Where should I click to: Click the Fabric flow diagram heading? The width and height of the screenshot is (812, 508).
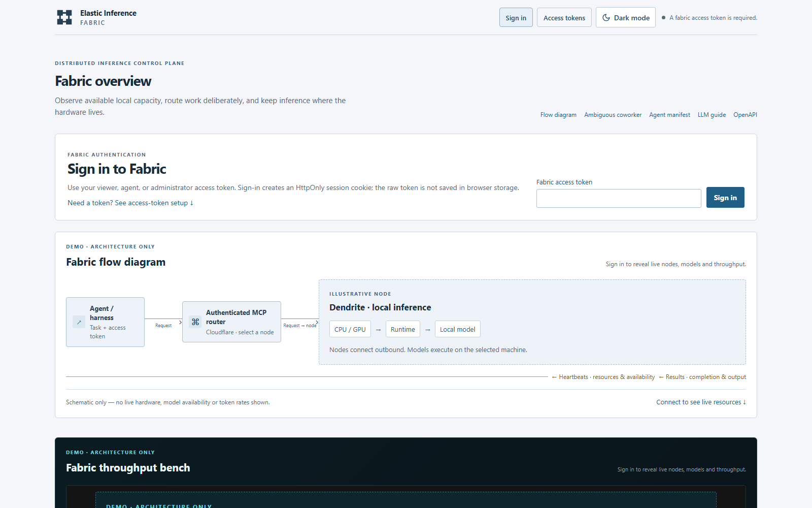tap(116, 262)
